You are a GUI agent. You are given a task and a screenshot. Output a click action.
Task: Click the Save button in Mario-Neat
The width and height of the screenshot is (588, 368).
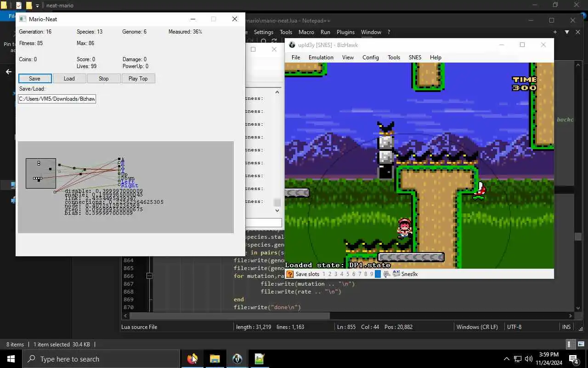(34, 79)
